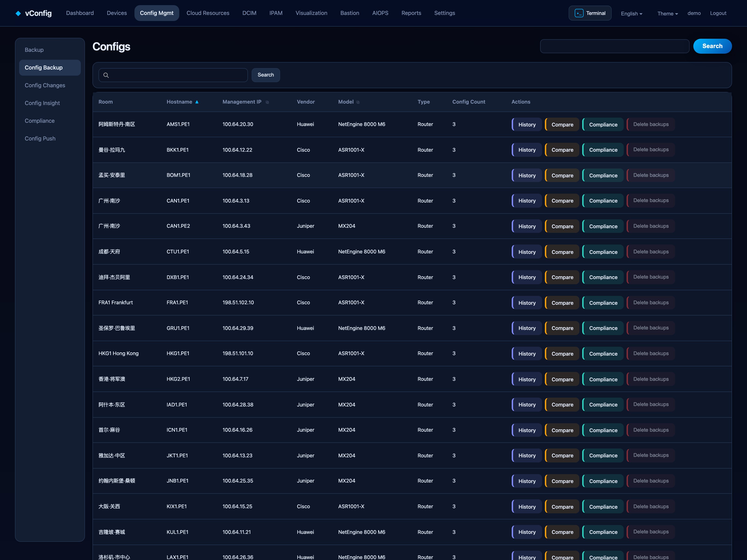Click Compare for IAD1.PE1

562,405
